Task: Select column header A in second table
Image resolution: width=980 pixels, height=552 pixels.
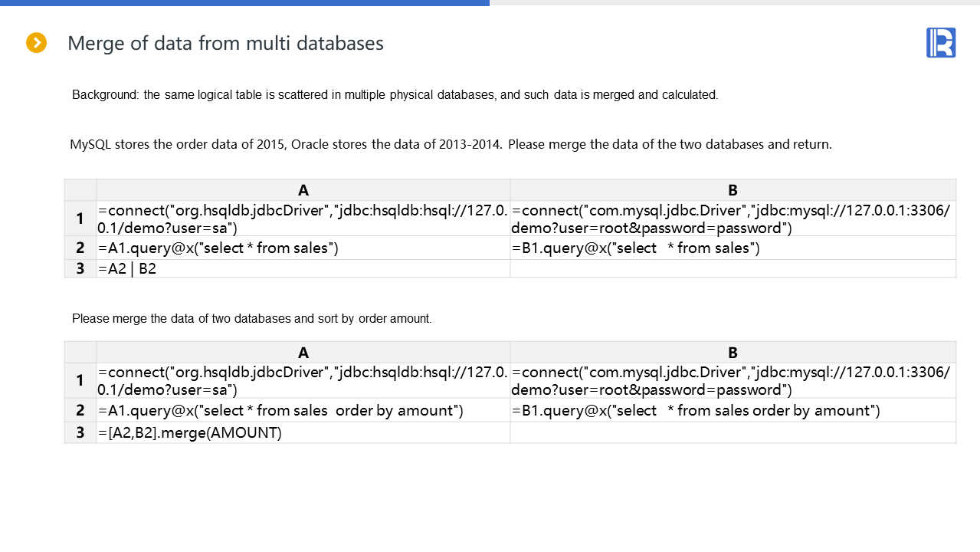Action: tap(303, 353)
